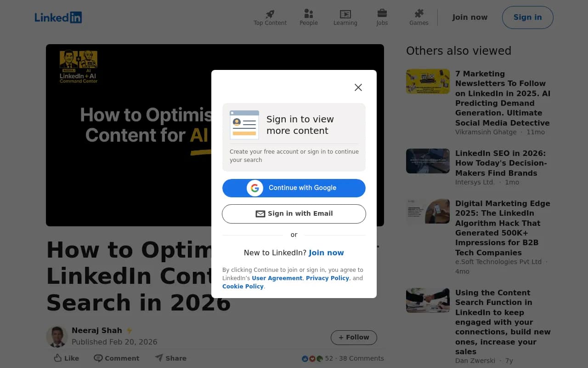Click the Share arrow icon
588x368 pixels.
pos(158,357)
